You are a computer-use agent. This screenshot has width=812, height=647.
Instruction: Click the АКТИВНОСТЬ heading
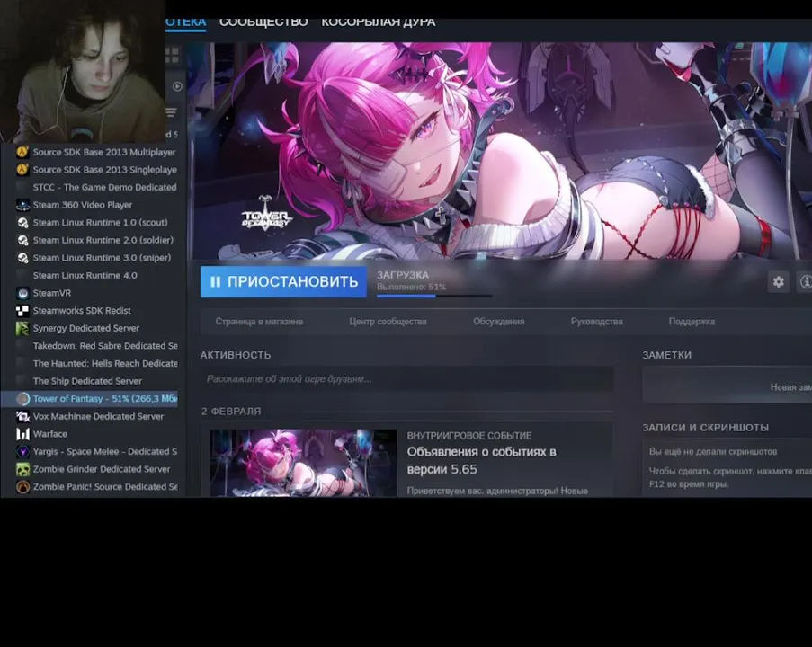click(x=236, y=355)
